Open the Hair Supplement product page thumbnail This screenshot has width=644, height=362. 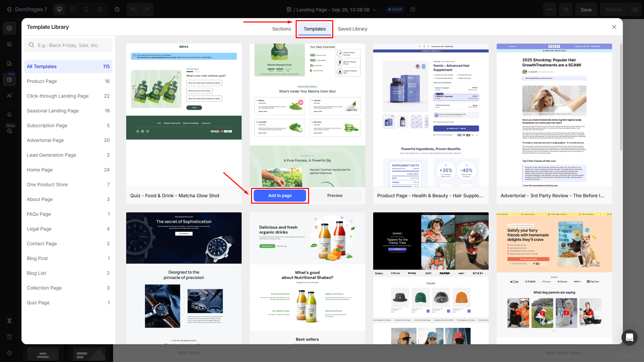(431, 115)
